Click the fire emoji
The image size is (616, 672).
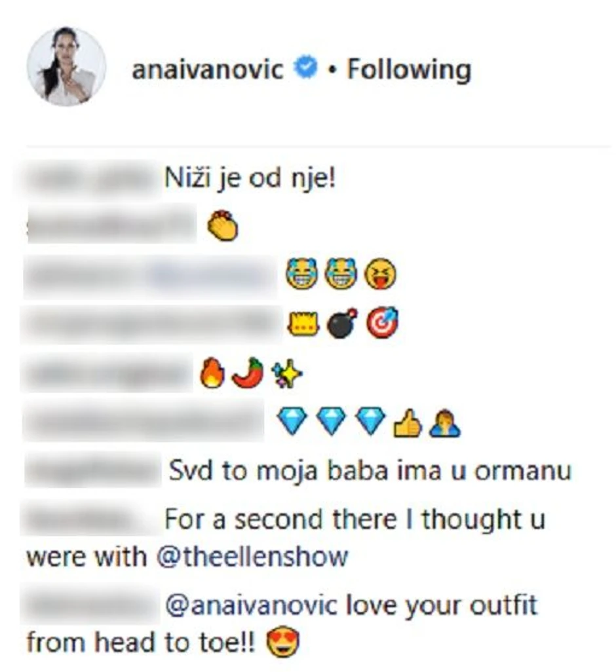point(212,373)
